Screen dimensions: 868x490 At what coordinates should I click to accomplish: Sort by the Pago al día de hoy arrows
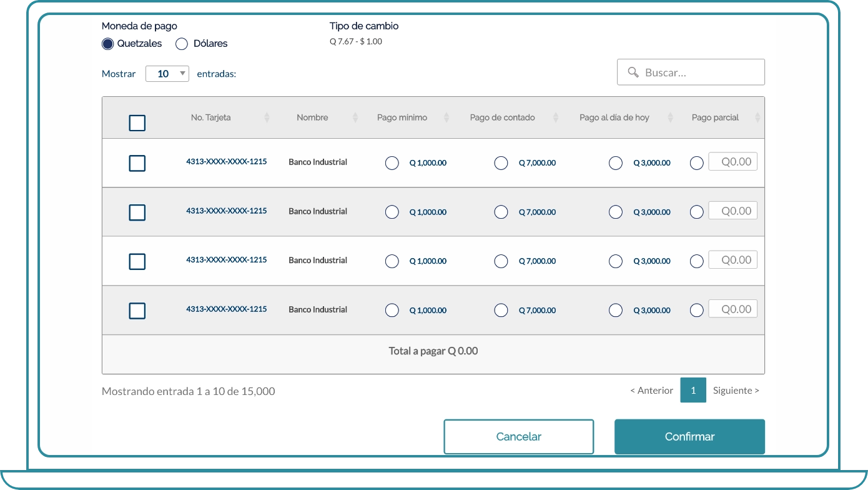(x=671, y=117)
